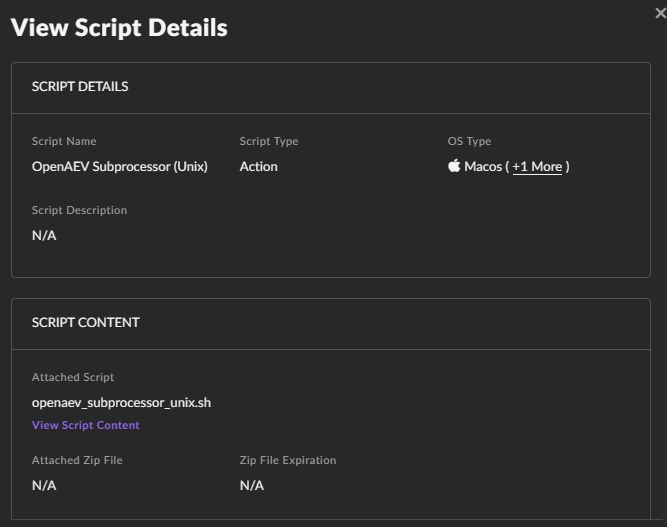This screenshot has height=527, width=667.
Task: Click the N/A value under Zip File Expiration
Action: pyautogui.click(x=252, y=486)
